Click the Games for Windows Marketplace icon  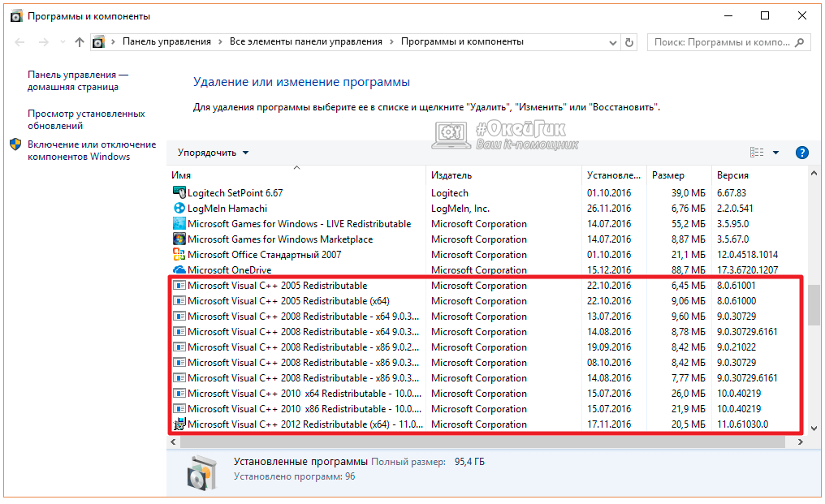(179, 239)
